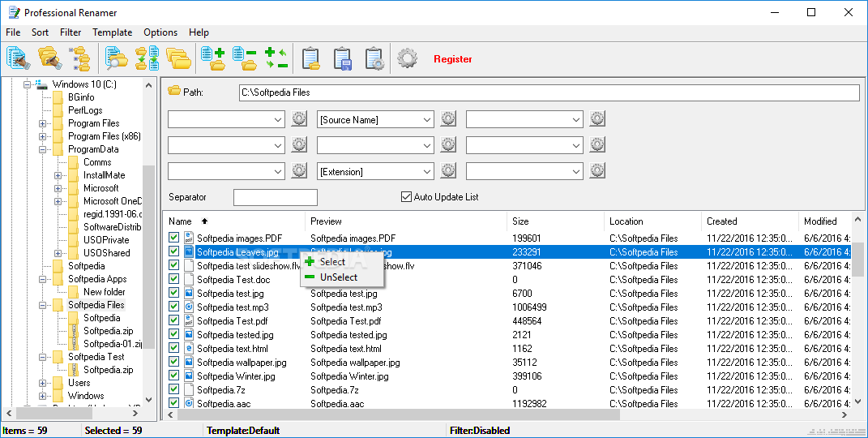Expand the Users folder node
The image size is (868, 438).
pyautogui.click(x=43, y=383)
